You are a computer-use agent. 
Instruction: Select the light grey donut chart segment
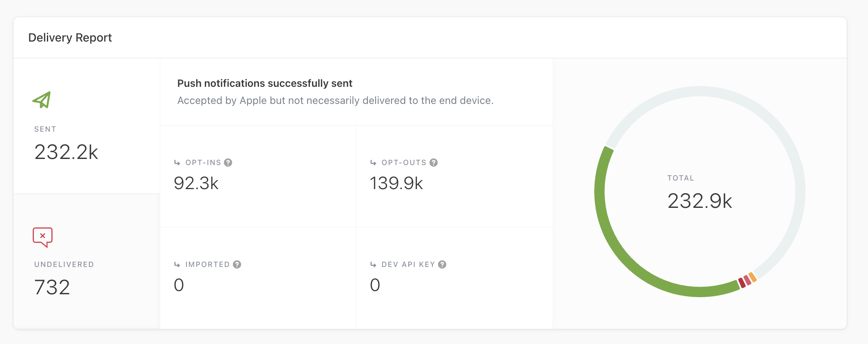tap(775, 122)
